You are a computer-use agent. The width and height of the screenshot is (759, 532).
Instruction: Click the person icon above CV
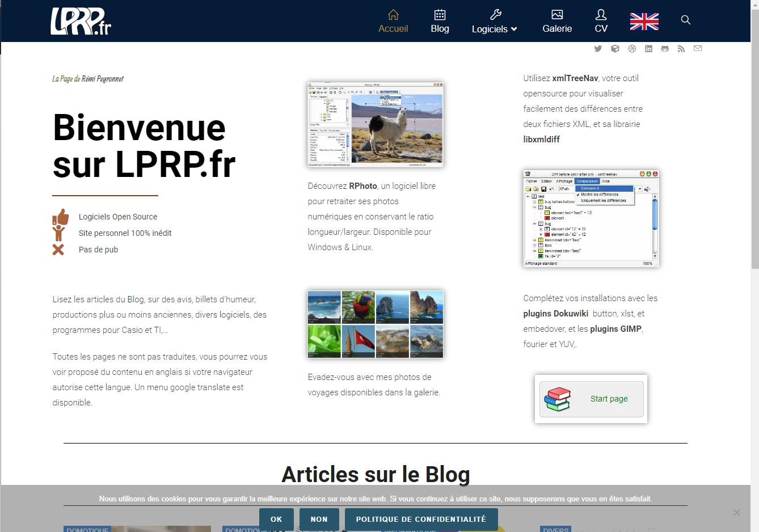[601, 14]
